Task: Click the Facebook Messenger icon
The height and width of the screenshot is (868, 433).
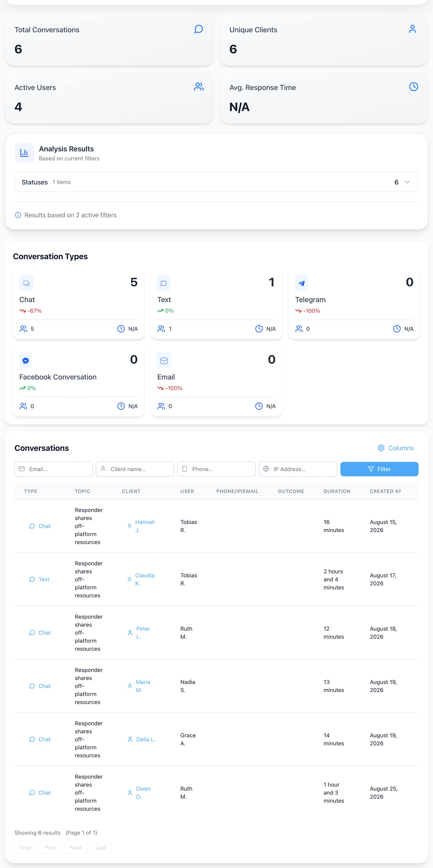Action: [x=26, y=361]
